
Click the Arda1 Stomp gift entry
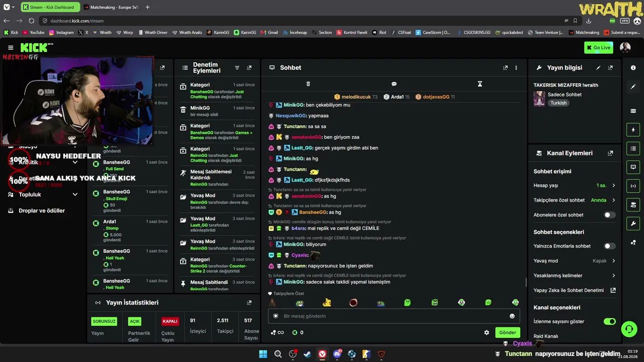coord(130,231)
